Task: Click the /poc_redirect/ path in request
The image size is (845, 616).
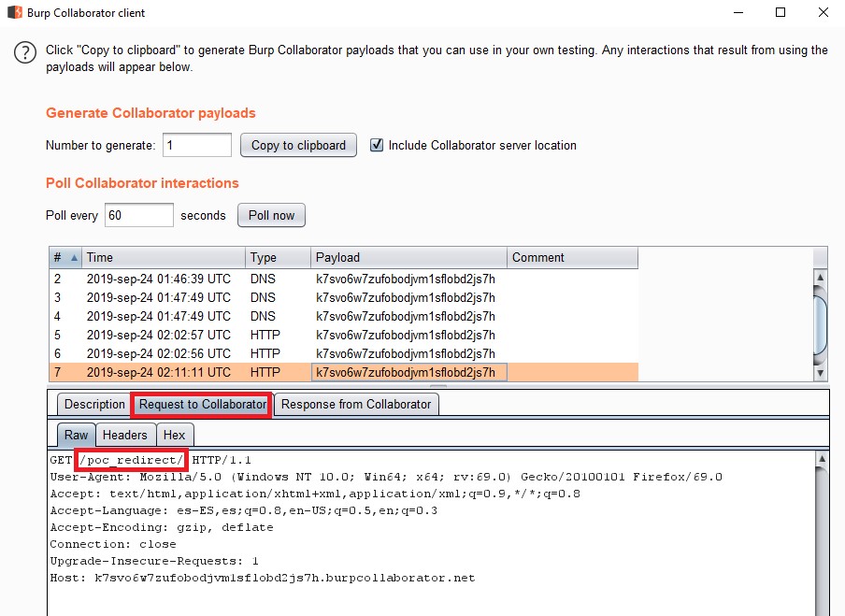Action: [x=131, y=460]
